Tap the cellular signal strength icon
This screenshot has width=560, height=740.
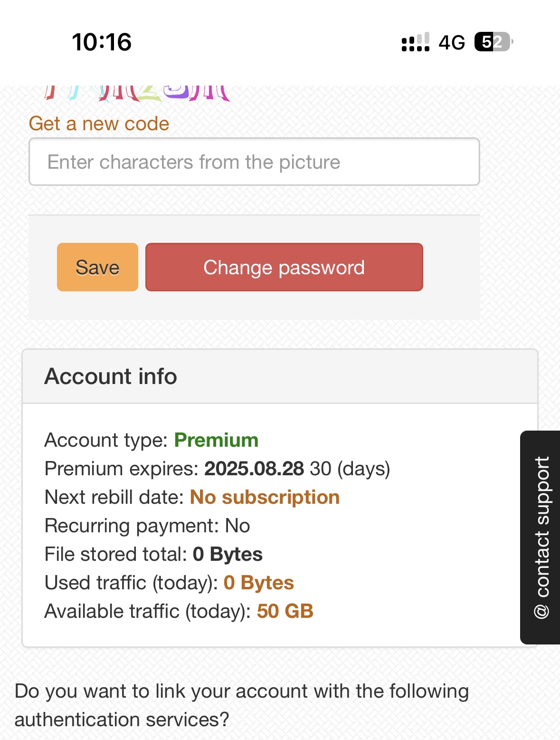(x=416, y=42)
